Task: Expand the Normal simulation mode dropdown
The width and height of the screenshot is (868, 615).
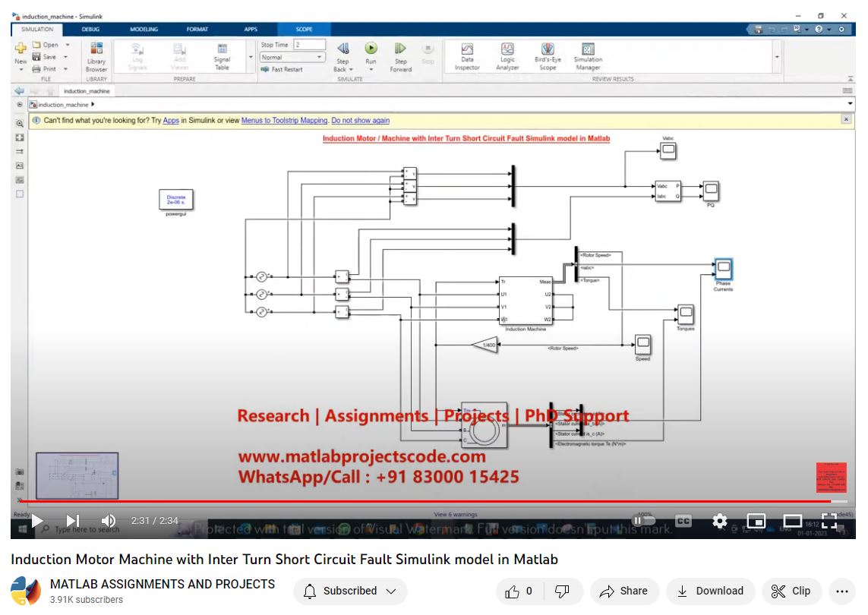Action: pos(319,57)
